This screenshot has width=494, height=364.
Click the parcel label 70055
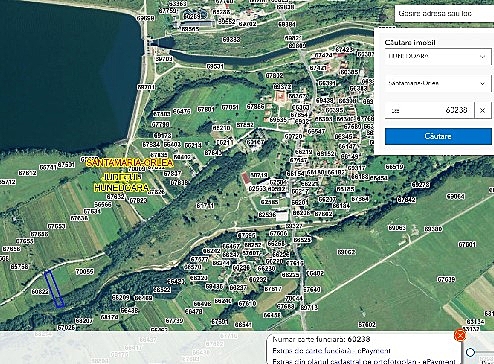(84, 272)
